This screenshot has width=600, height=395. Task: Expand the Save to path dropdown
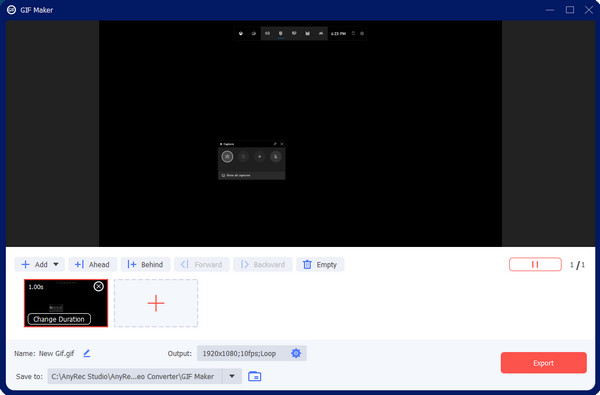pyautogui.click(x=232, y=376)
